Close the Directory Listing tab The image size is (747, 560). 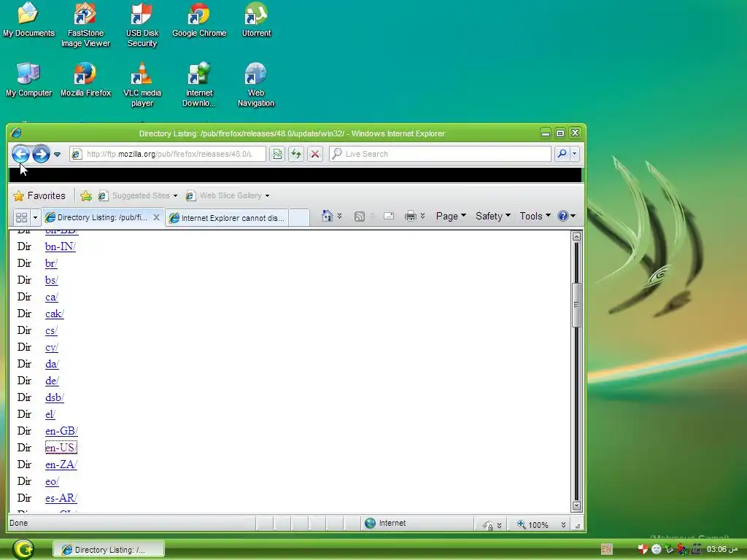(156, 217)
